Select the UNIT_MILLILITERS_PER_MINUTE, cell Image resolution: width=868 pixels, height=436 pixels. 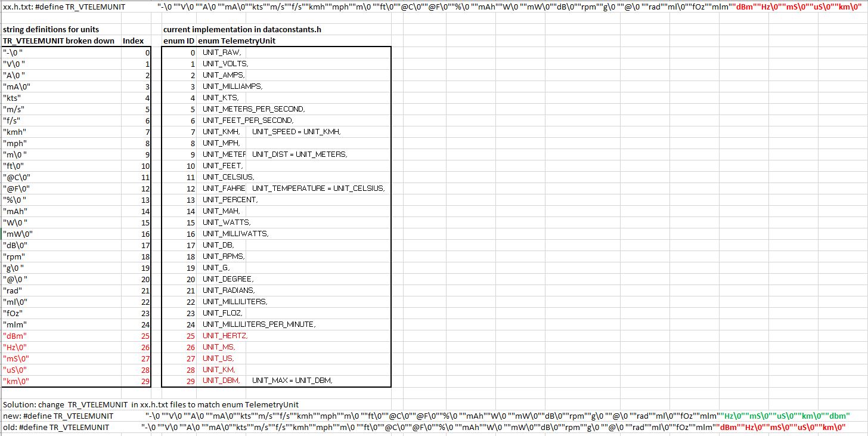pyautogui.click(x=259, y=324)
